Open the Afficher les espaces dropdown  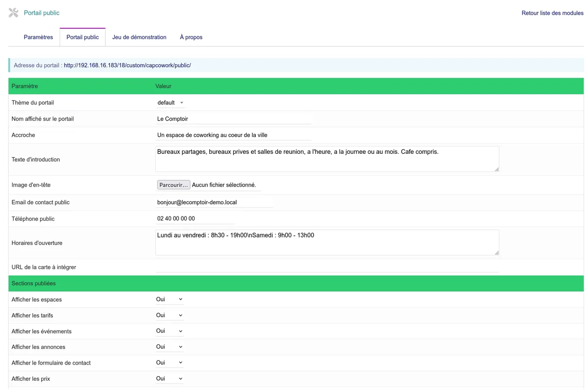[170, 299]
